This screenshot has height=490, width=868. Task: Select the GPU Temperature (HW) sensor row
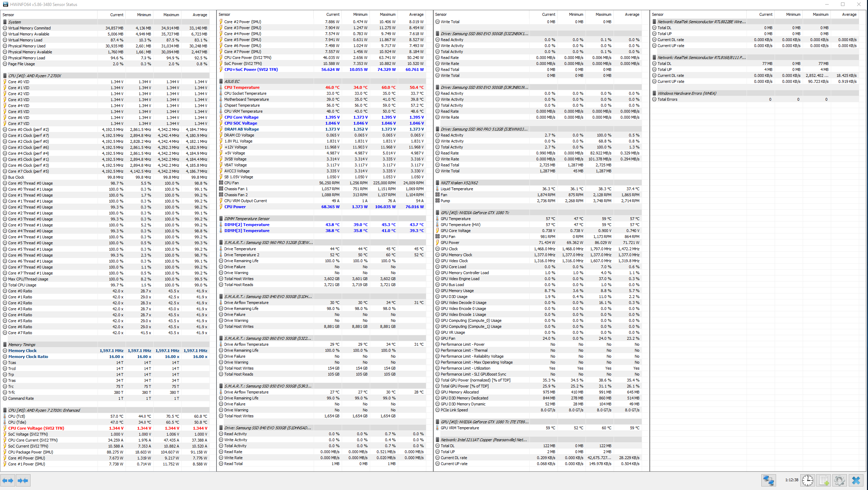point(460,225)
